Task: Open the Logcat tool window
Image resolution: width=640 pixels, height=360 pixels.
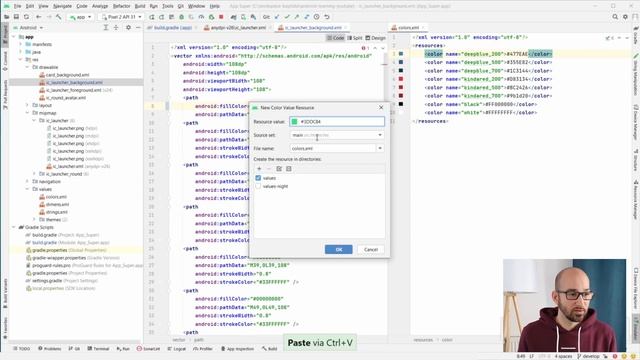Action: pos(176,349)
